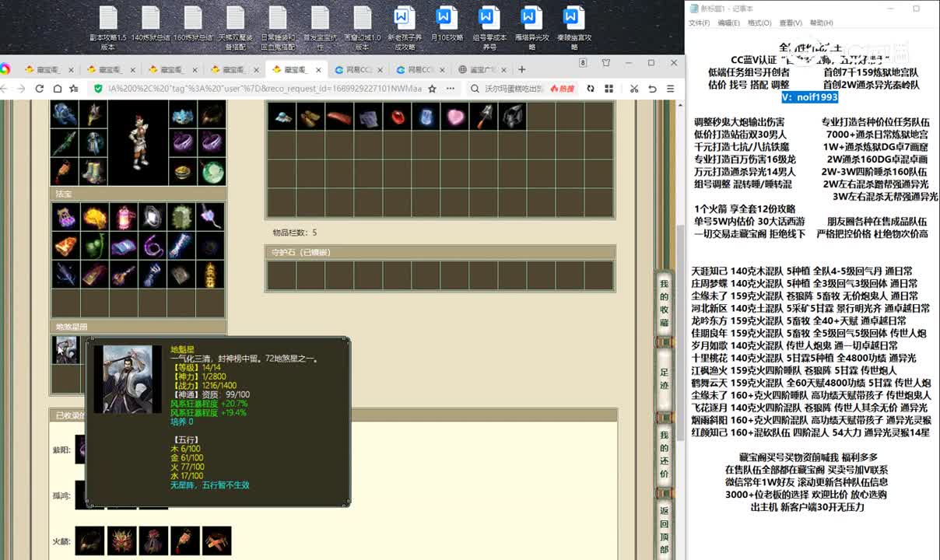Select the pink heart inventory item
940x560 pixels.
coord(454,117)
